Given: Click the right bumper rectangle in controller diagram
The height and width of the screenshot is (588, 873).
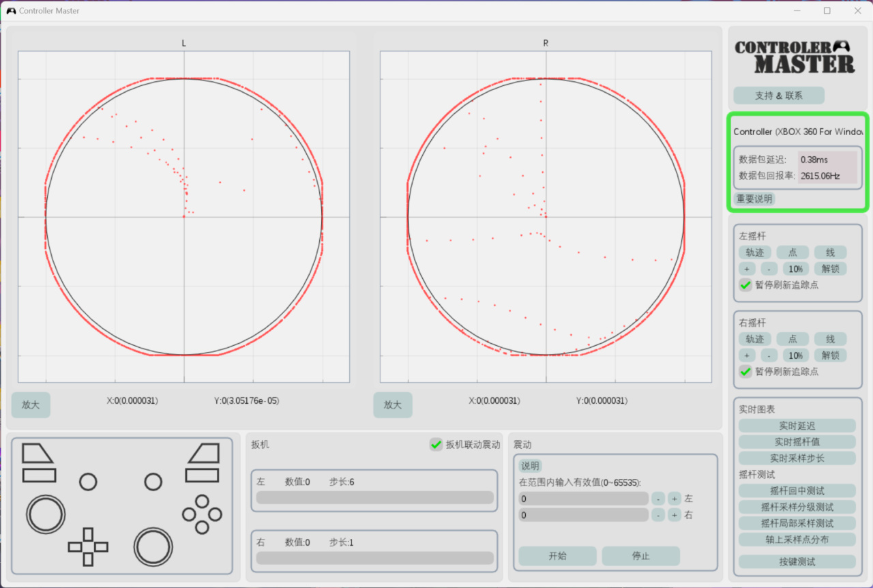Looking at the screenshot, I should (x=203, y=475).
